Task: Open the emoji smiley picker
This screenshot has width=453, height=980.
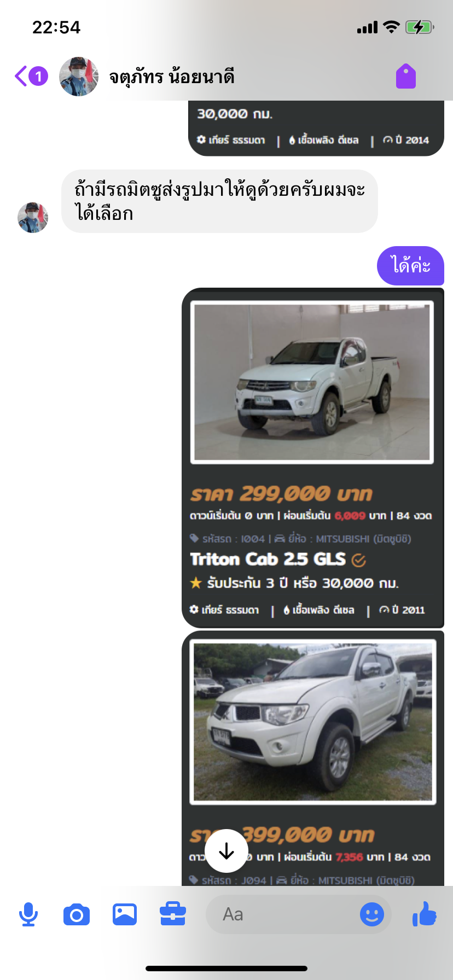Action: [x=372, y=914]
